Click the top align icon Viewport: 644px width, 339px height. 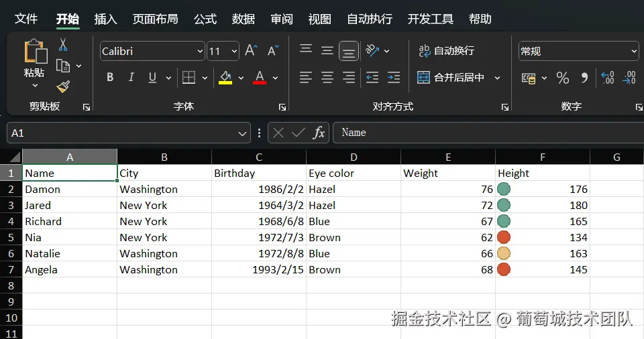click(x=306, y=50)
